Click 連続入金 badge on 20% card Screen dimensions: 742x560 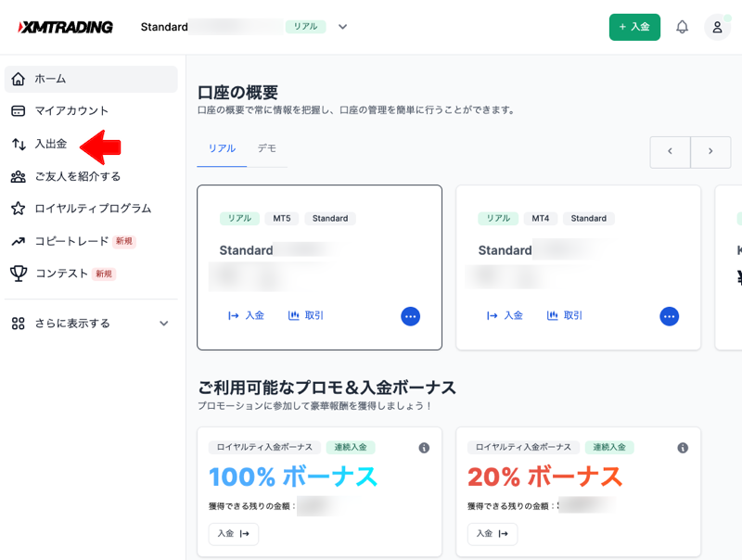pos(609,448)
